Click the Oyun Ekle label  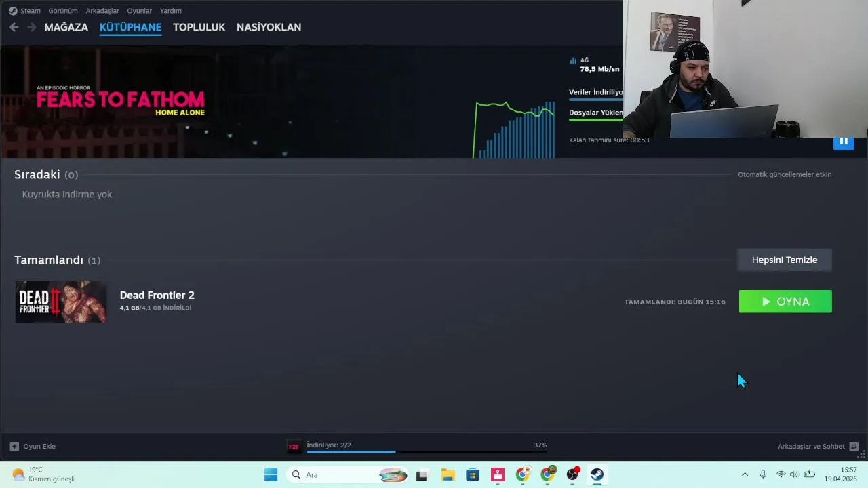(x=39, y=447)
